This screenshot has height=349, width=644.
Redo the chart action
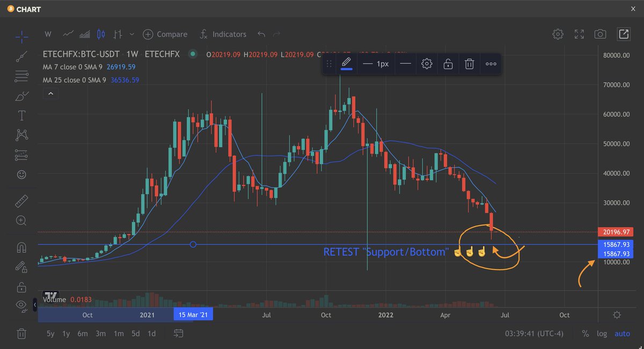(277, 34)
